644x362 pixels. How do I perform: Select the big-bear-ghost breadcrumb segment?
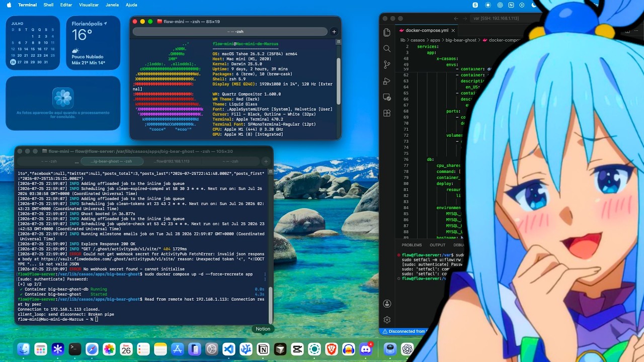pos(460,40)
